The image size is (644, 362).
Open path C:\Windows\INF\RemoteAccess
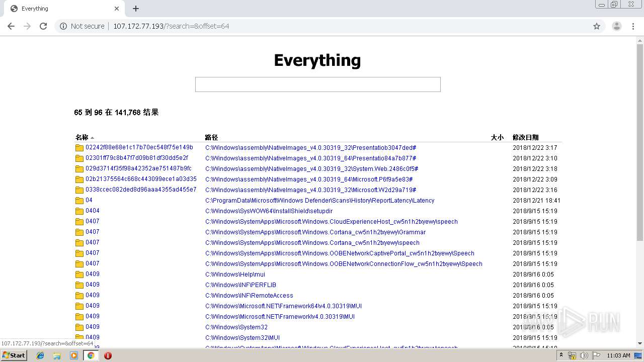coord(249,296)
